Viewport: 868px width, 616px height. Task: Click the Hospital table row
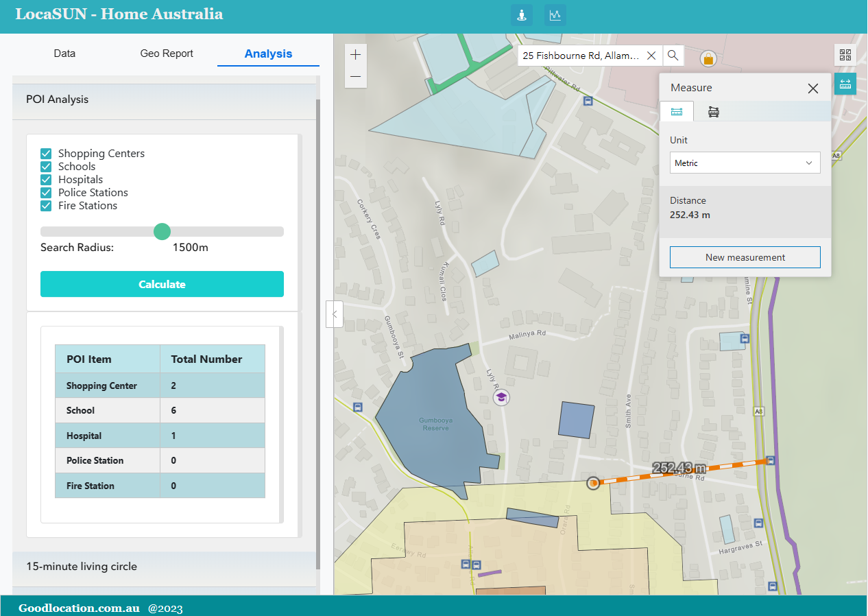pyautogui.click(x=160, y=436)
